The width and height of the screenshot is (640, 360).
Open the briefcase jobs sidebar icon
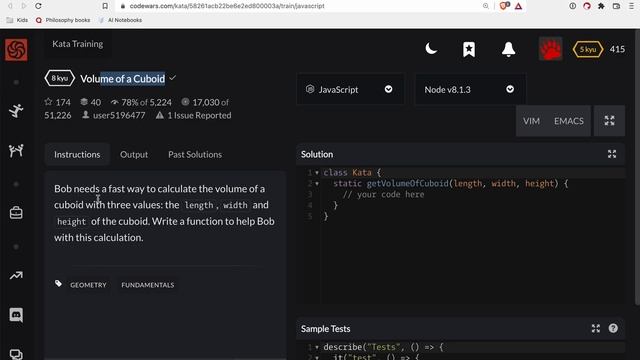(x=16, y=213)
